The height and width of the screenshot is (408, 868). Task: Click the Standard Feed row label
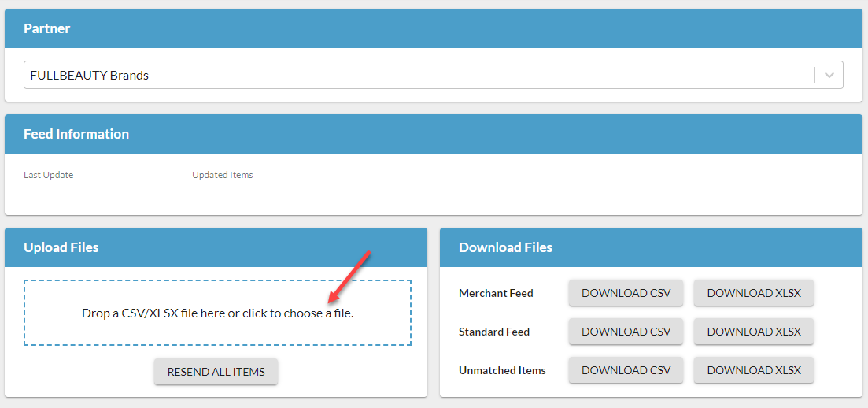[494, 332]
